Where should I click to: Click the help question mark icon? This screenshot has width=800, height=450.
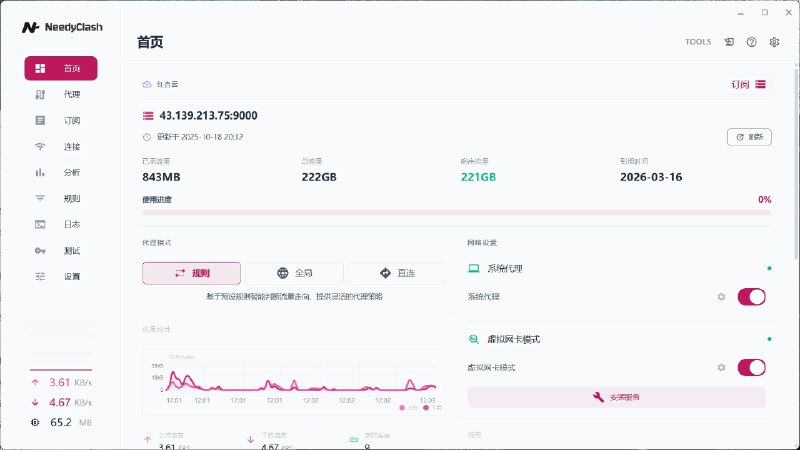point(751,42)
